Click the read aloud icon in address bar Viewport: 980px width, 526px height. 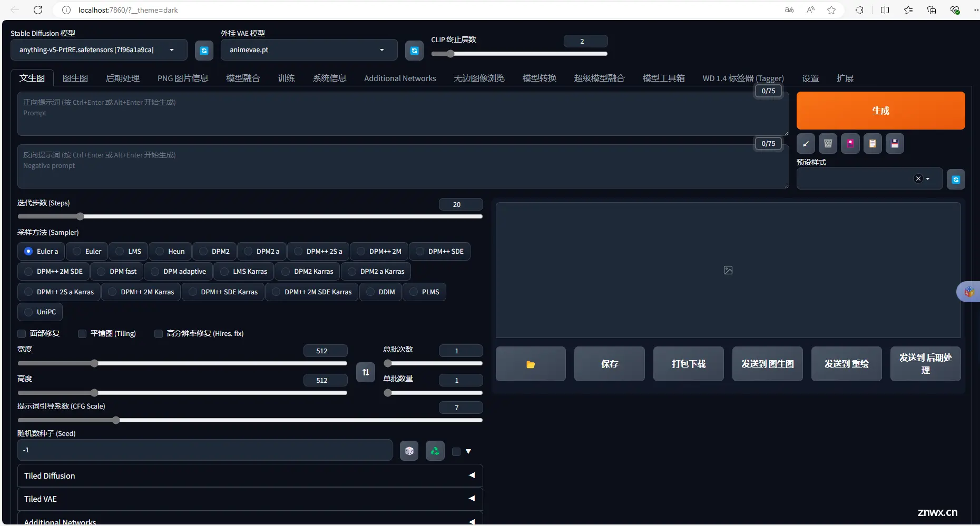tap(810, 10)
